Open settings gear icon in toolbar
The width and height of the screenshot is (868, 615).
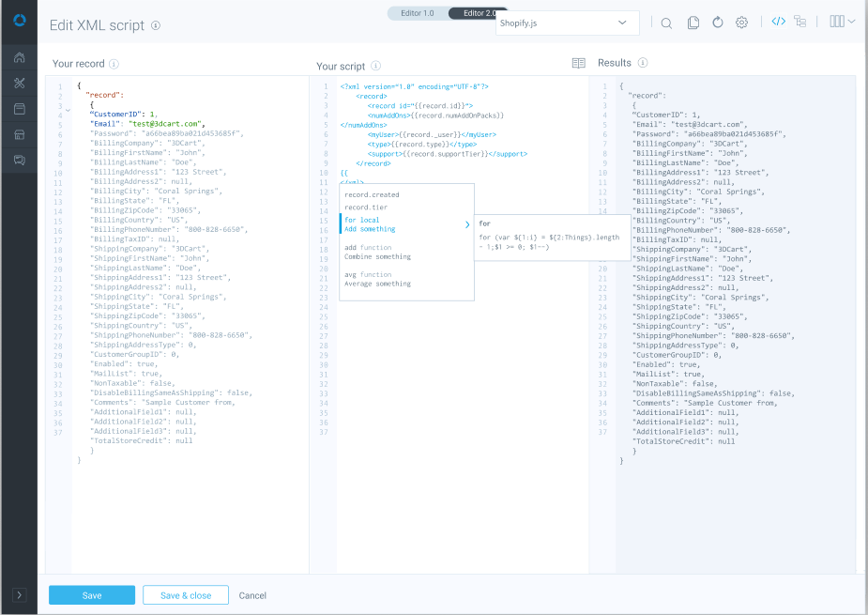coord(741,23)
